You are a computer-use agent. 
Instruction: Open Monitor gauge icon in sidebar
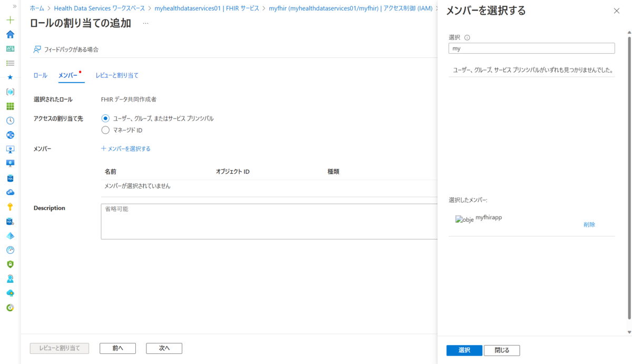(10, 250)
